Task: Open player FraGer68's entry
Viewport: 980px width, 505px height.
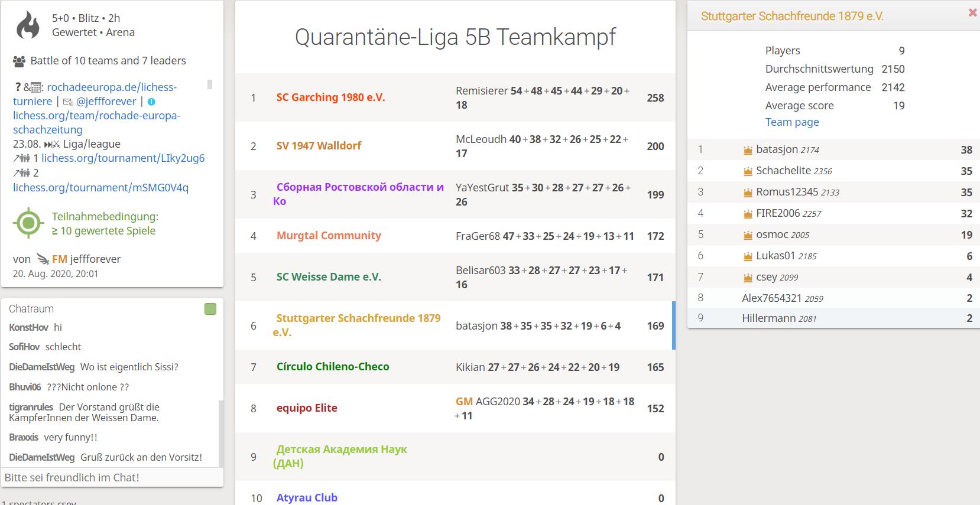Action: click(x=478, y=236)
